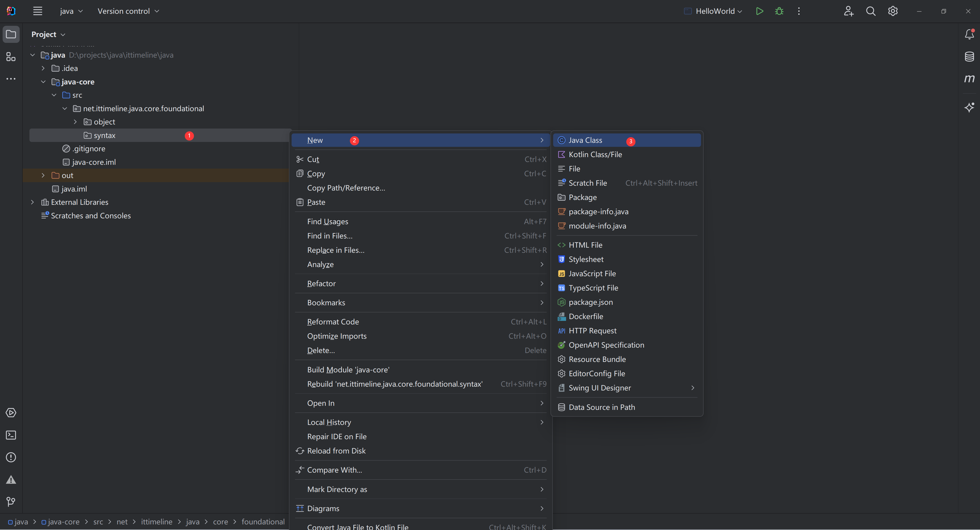Open the java project dropdown
This screenshot has height=530, width=980.
[71, 11]
